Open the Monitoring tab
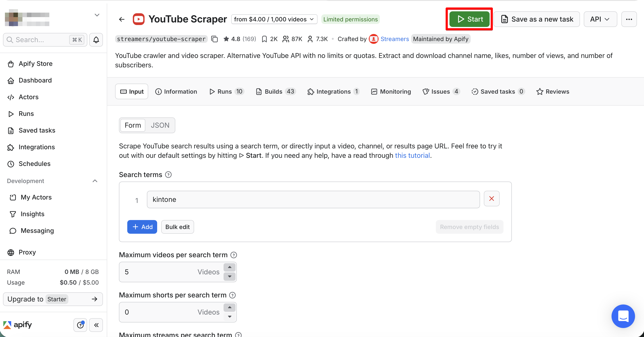Screen dimensions: 644x337 391,91
